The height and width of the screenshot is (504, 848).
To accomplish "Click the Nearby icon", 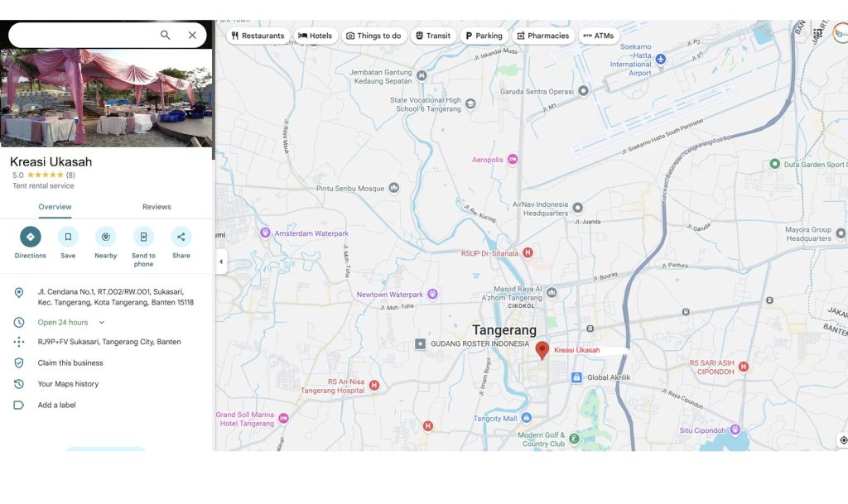I will [106, 237].
